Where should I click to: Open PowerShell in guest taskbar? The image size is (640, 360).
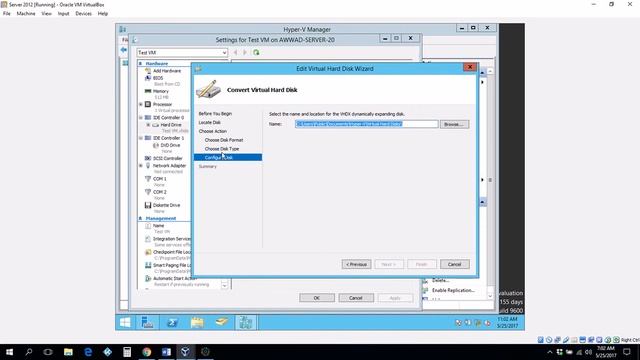tap(172, 322)
